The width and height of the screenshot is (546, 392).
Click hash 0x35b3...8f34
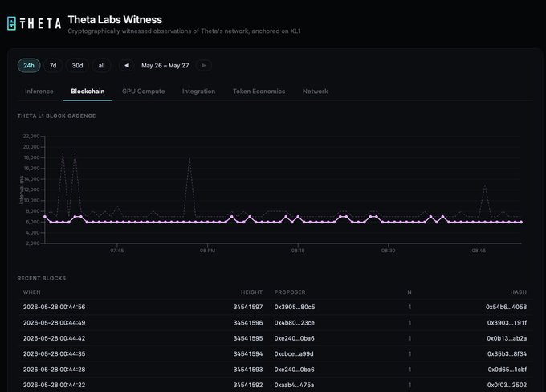click(507, 353)
